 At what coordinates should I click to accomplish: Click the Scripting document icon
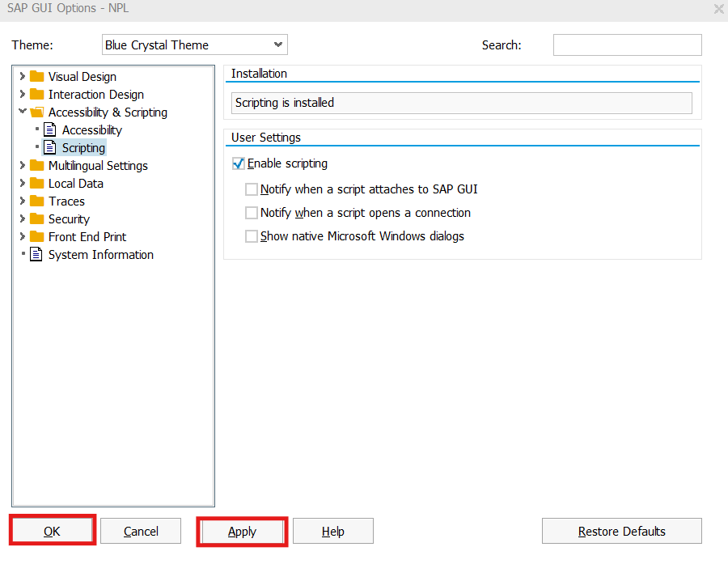[49, 147]
